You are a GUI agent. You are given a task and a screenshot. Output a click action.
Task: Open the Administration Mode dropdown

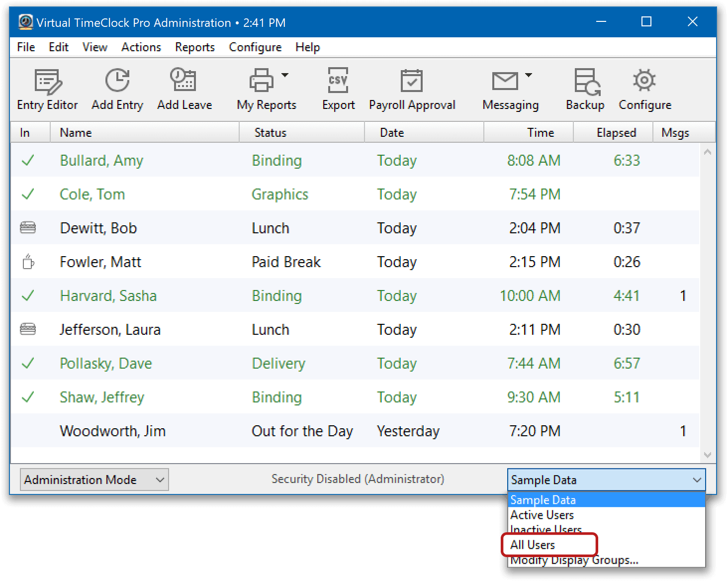coord(93,479)
